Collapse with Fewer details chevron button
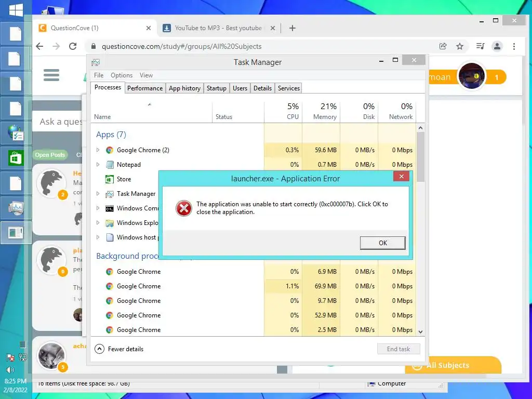This screenshot has height=399, width=532. 99,349
